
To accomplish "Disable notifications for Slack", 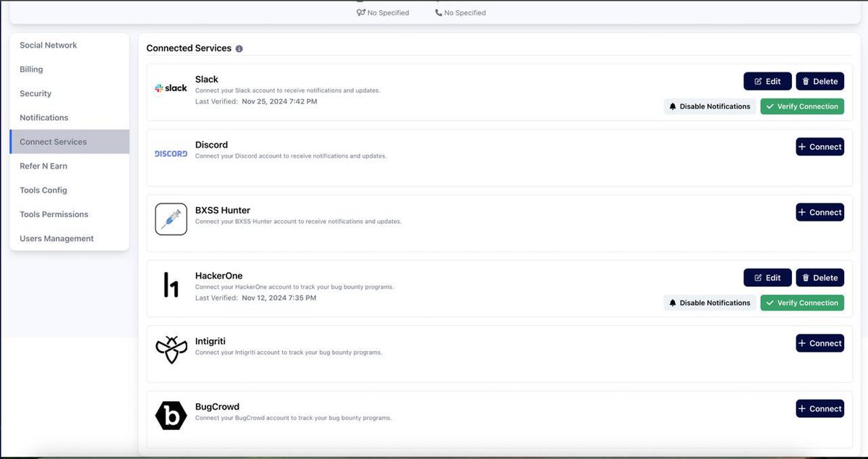I will (x=710, y=106).
